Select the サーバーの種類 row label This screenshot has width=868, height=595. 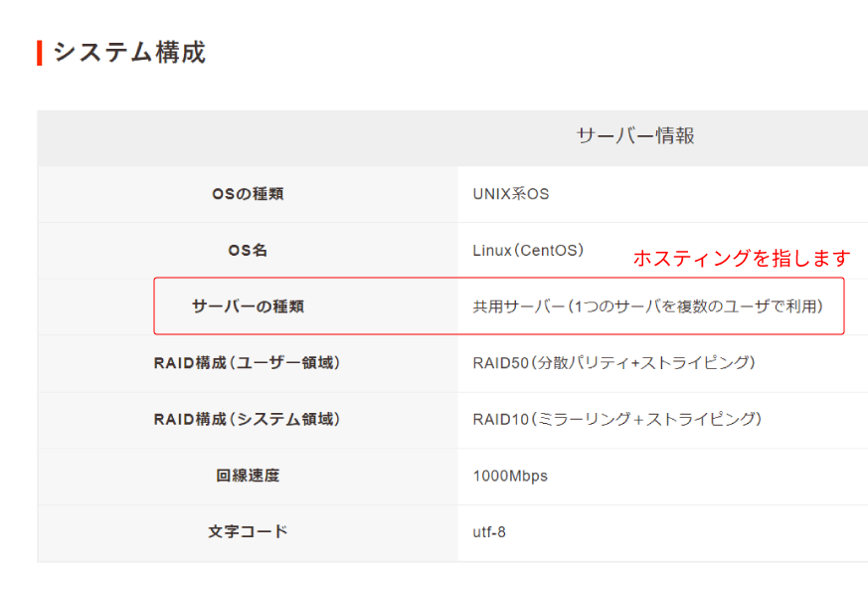tap(248, 306)
